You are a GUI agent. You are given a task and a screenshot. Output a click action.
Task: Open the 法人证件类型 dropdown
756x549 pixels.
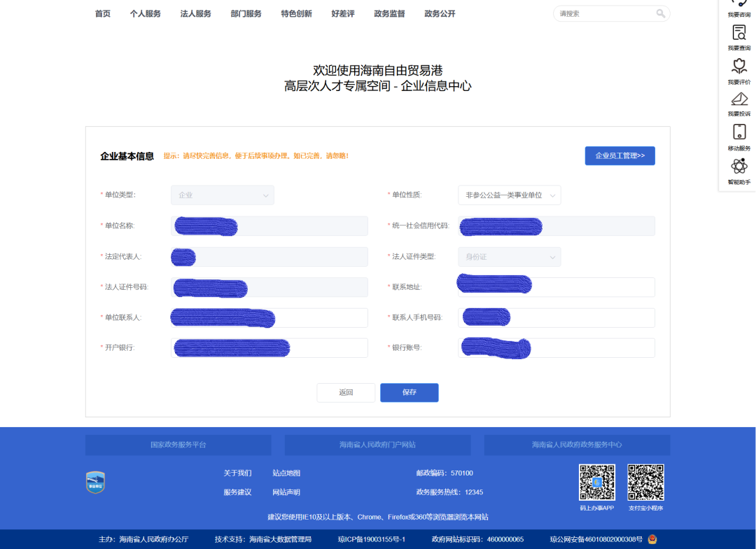tap(509, 256)
